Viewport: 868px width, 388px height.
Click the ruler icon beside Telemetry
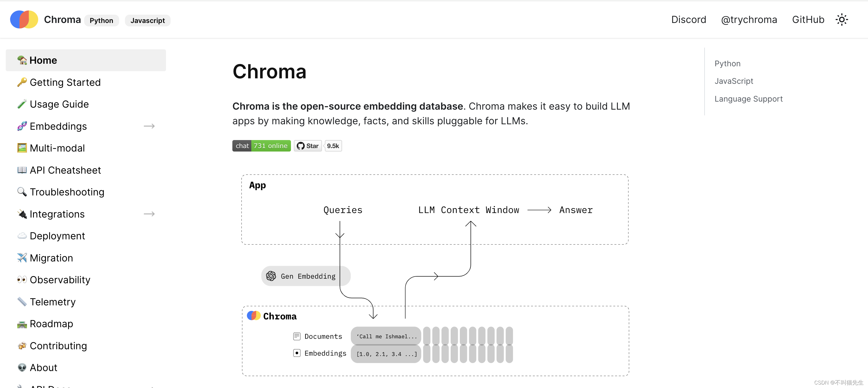click(22, 301)
